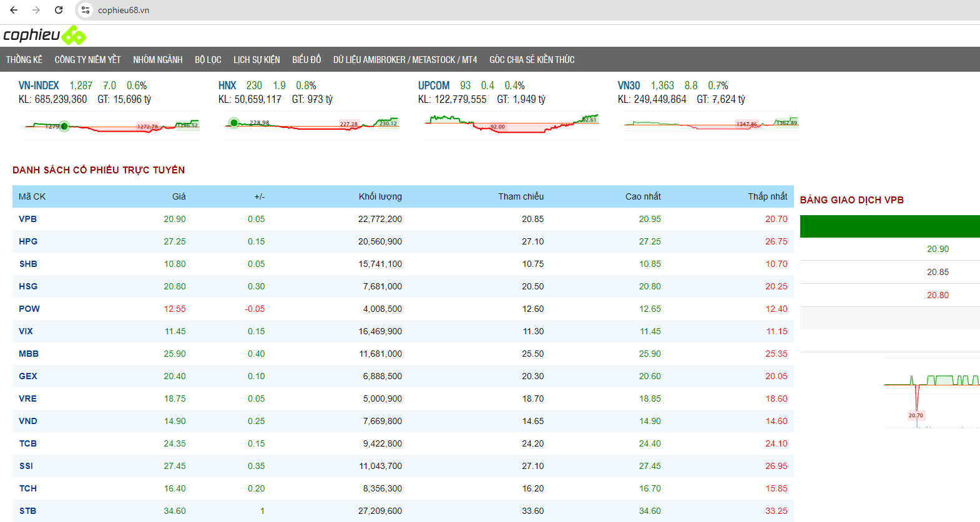Click STB volume 27,209,600
Screen dimensions: 980x522
[380, 511]
